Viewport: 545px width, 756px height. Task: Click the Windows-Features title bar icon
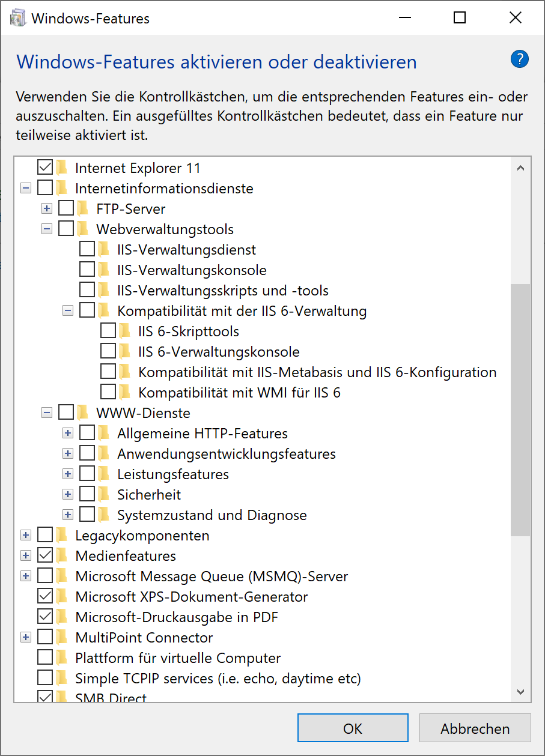pyautogui.click(x=18, y=18)
